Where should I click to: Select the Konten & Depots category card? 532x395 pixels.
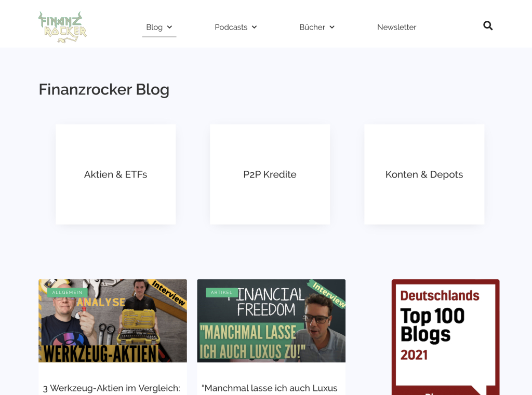[x=424, y=174]
